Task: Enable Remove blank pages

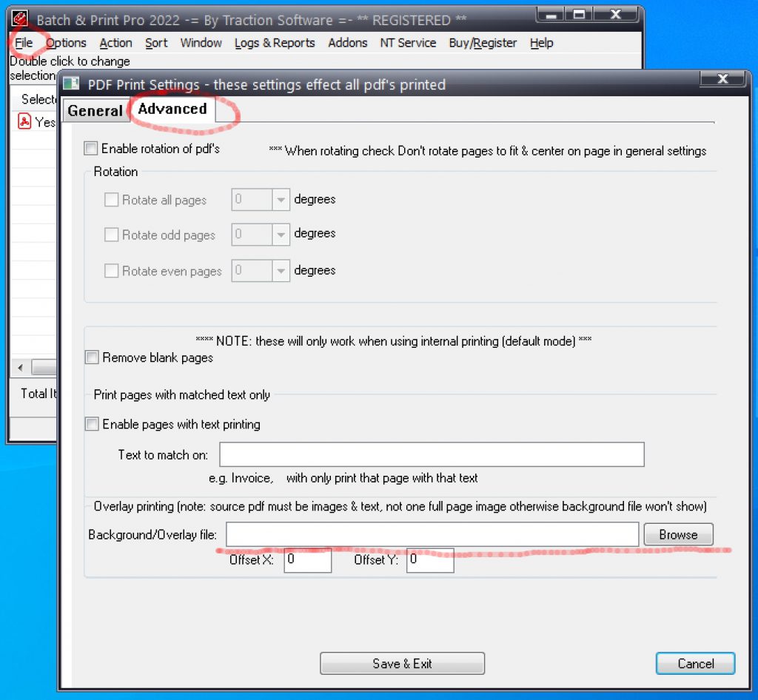Action: pos(92,357)
